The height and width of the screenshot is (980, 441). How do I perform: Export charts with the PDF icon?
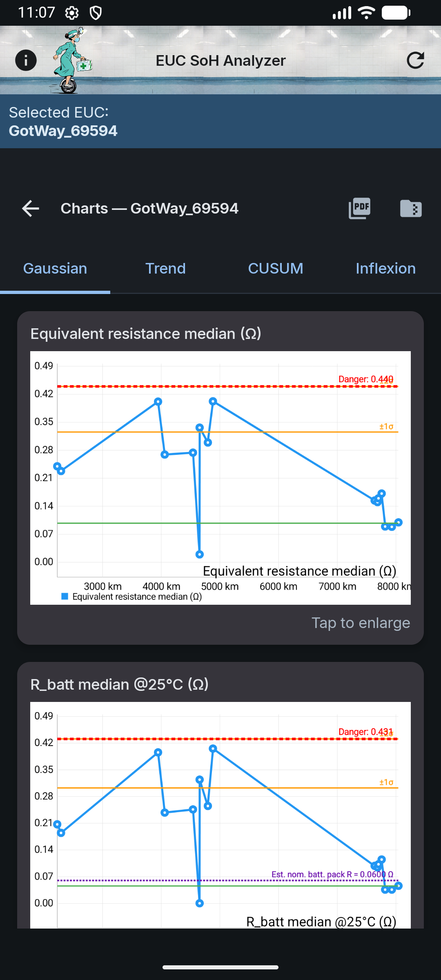click(359, 208)
